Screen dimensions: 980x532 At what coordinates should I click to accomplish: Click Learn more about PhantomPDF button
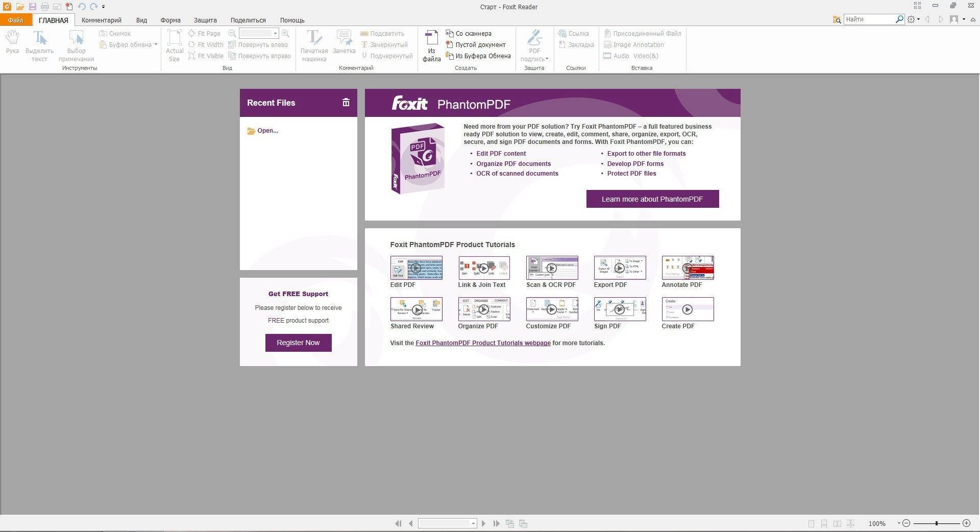[652, 199]
